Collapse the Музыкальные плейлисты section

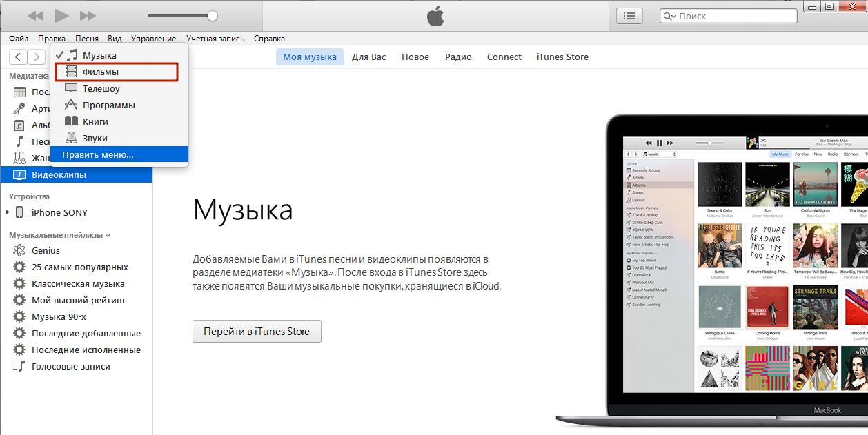click(x=108, y=236)
